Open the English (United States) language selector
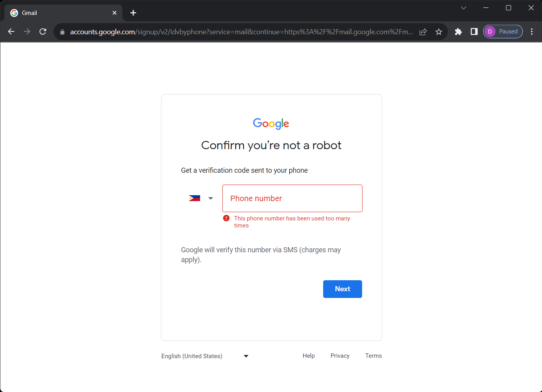Screen dimensions: 542x392 coord(205,356)
